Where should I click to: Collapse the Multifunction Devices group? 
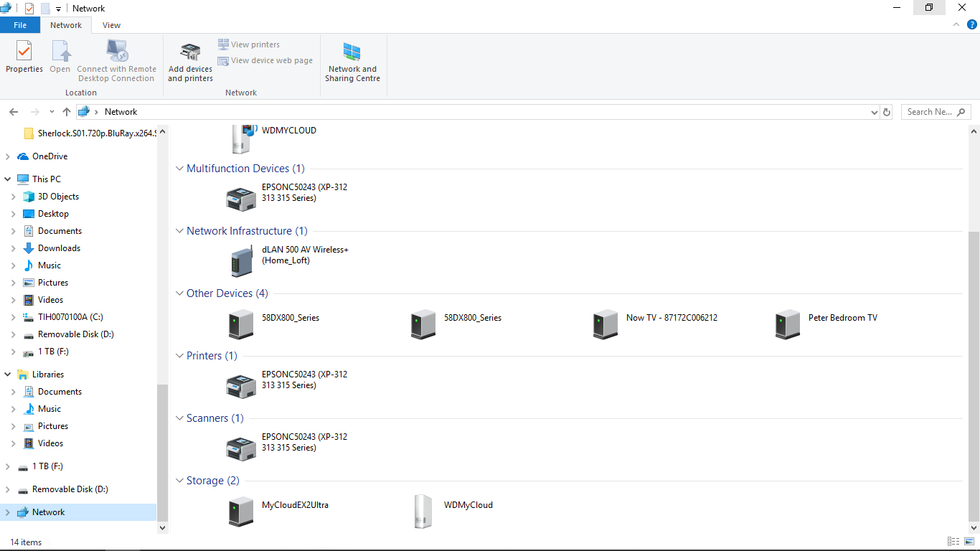click(179, 169)
